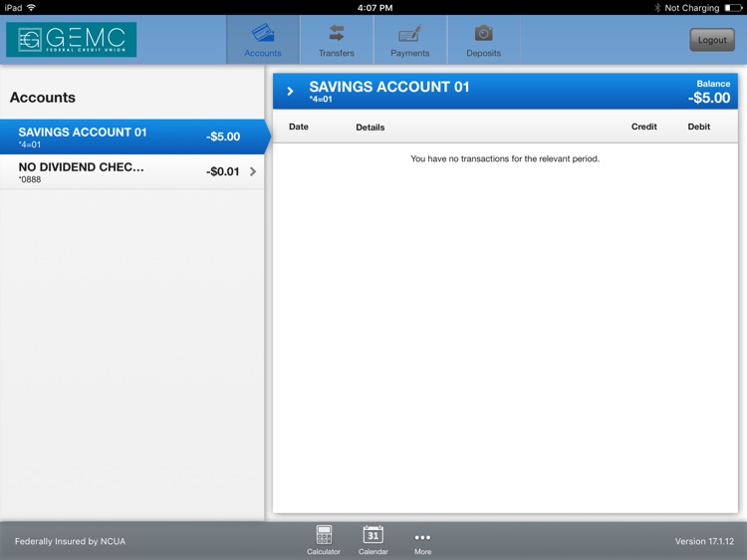Open Payments via the check-and-pen icon
Screen dimensions: 747x560
[409, 33]
